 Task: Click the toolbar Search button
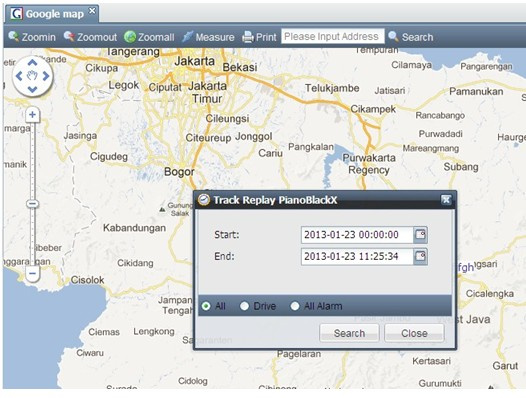point(411,37)
